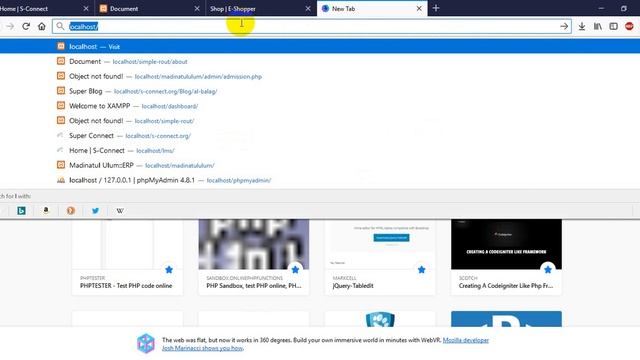
Task: Open 'Josh Marinacci shows you how' link
Action: pyautogui.click(x=202, y=348)
